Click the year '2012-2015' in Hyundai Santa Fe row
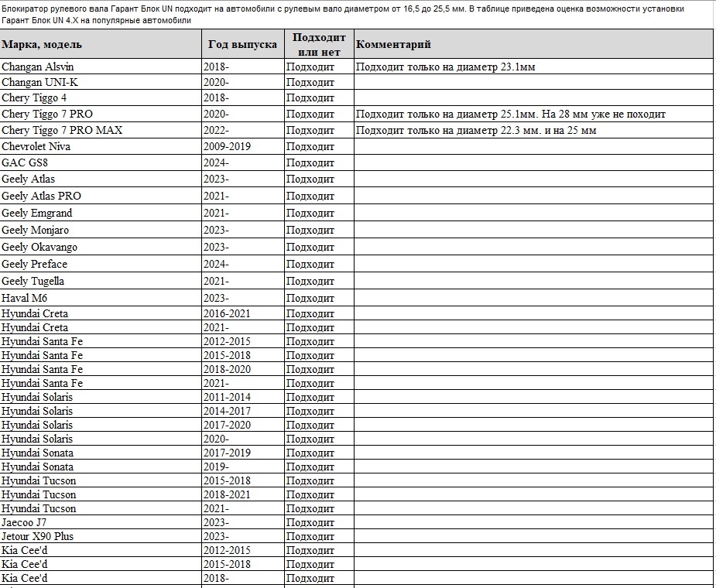The height and width of the screenshot is (588, 716). click(243, 341)
